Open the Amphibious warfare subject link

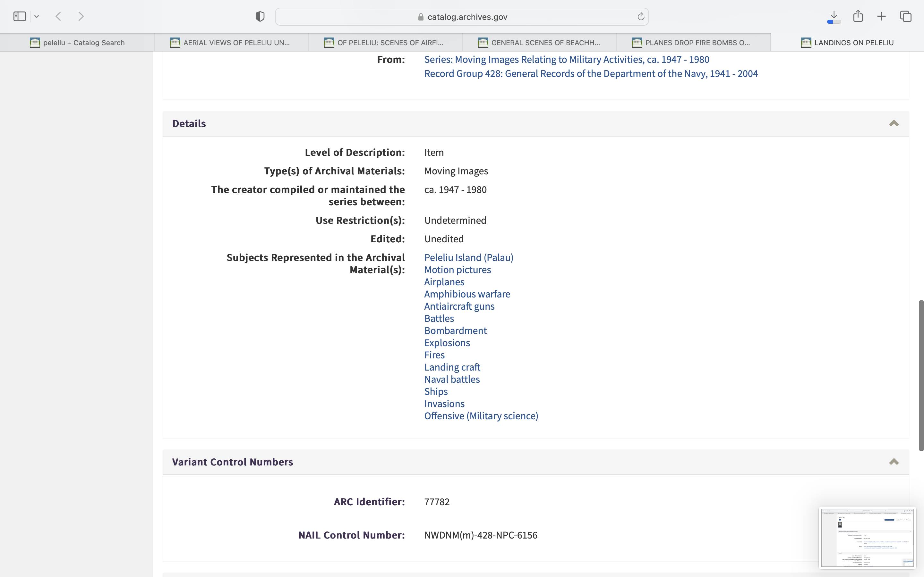467,294
